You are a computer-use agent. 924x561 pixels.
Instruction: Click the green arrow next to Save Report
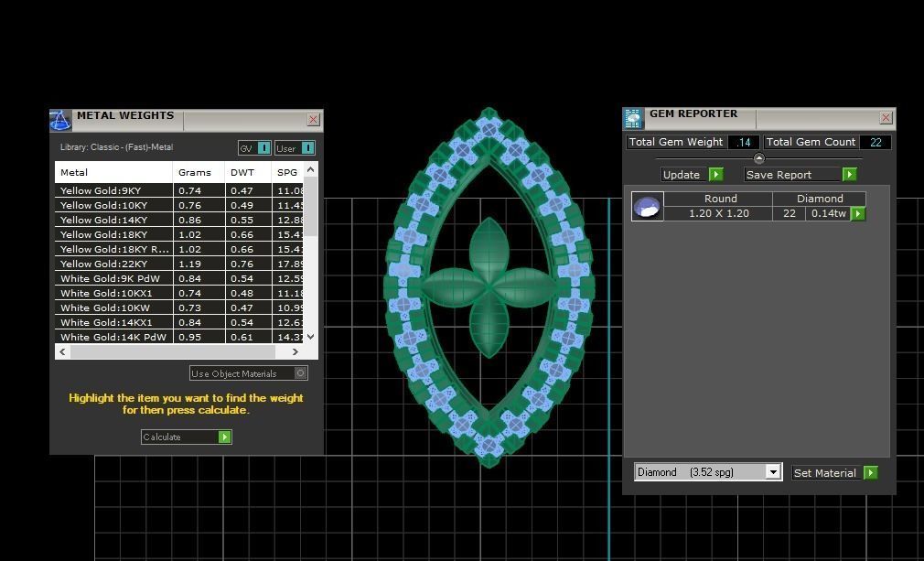849,175
